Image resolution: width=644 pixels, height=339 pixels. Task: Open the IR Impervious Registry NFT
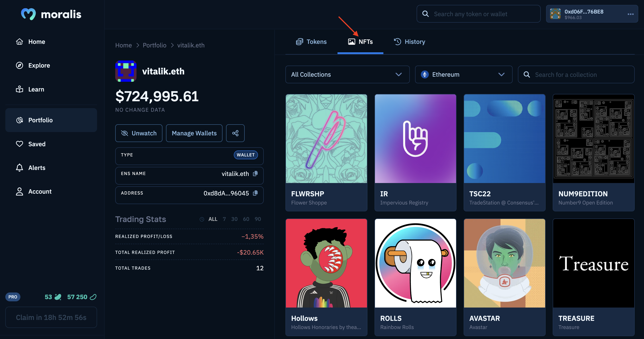pyautogui.click(x=415, y=152)
